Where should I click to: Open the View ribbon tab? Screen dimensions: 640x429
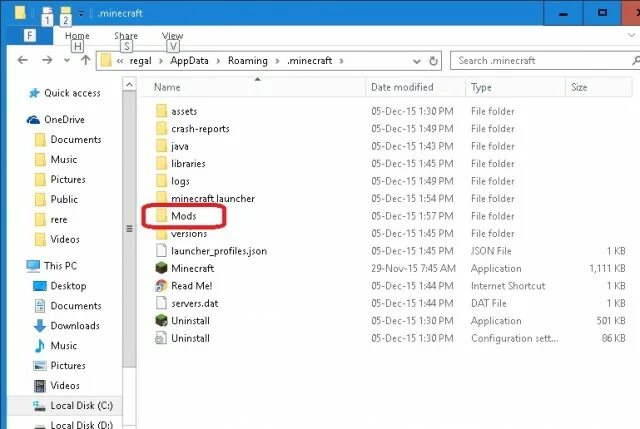tap(172, 36)
